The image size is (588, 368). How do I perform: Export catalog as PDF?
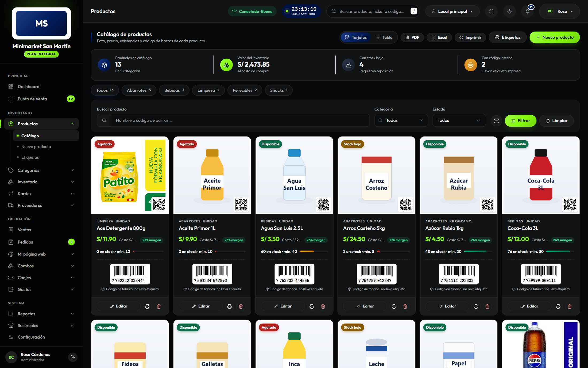412,37
